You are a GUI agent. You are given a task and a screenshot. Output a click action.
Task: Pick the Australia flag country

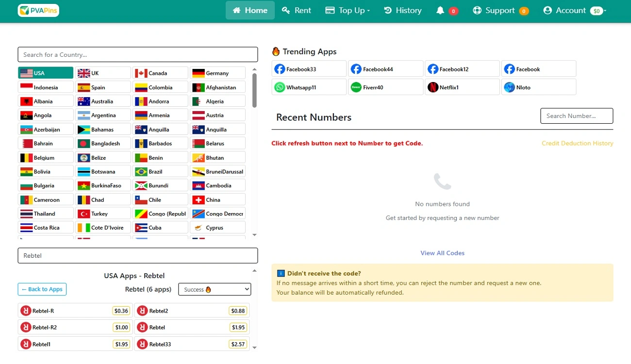[x=103, y=101]
